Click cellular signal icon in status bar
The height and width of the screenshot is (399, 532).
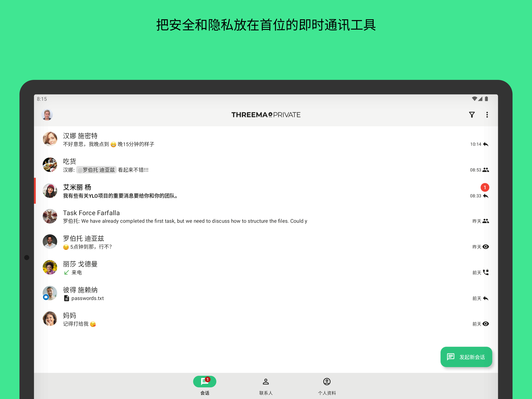click(480, 99)
